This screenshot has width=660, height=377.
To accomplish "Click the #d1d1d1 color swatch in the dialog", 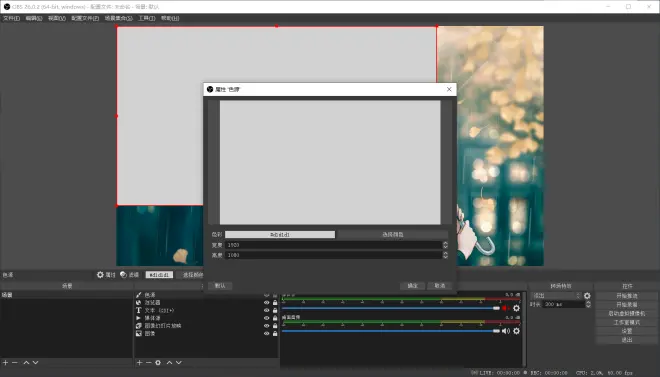I will click(x=280, y=234).
